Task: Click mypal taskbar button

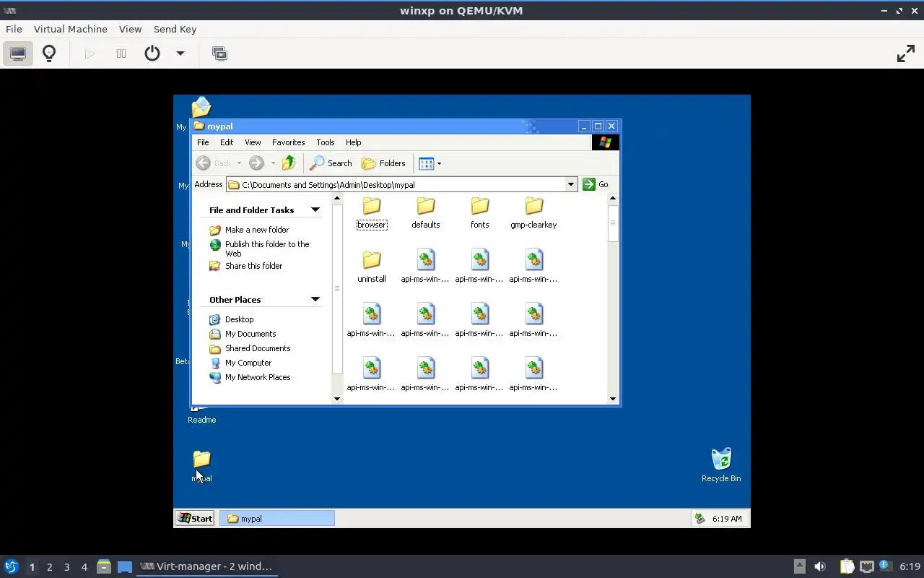Action: click(277, 518)
